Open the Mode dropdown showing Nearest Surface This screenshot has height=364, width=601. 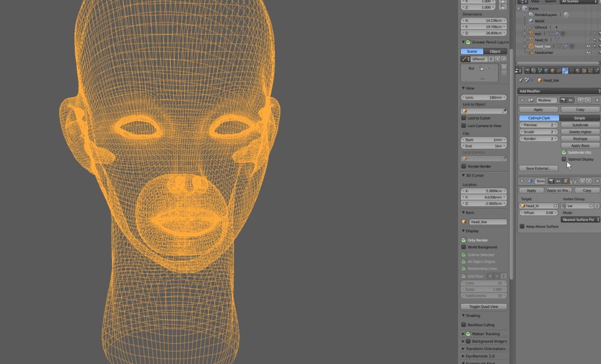580,219
